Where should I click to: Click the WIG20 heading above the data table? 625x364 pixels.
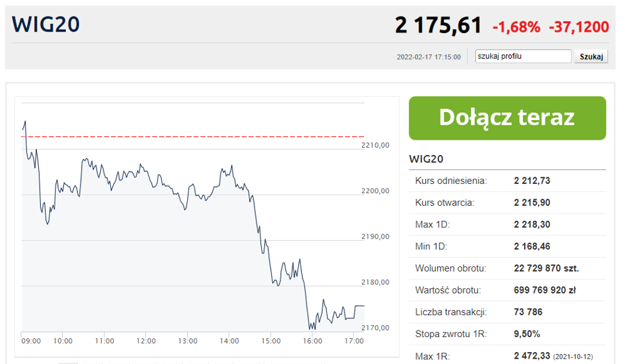(x=427, y=159)
